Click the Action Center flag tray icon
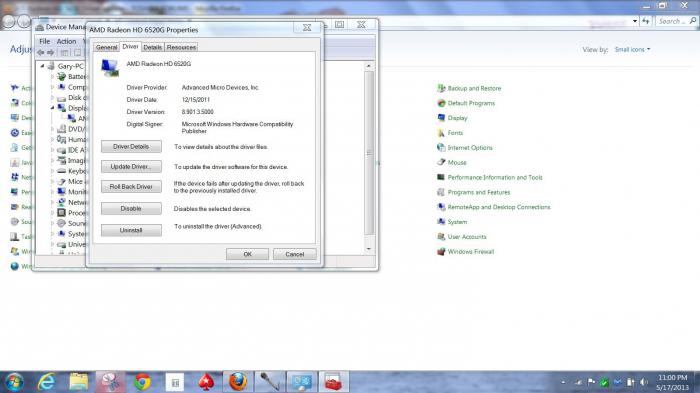700x393 pixels. 592,382
